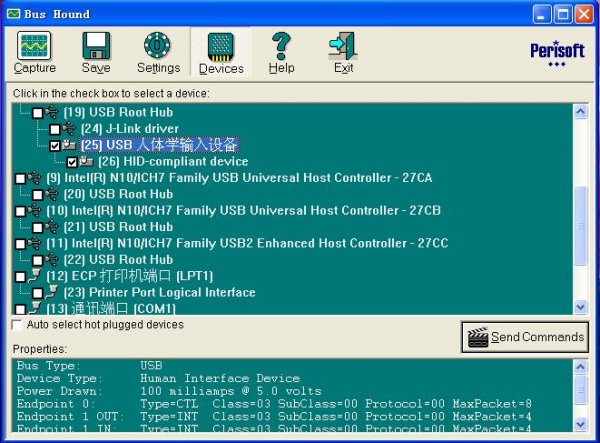600x443 pixels.
Task: Click the Bus Hound title bar icon
Action: (x=13, y=14)
